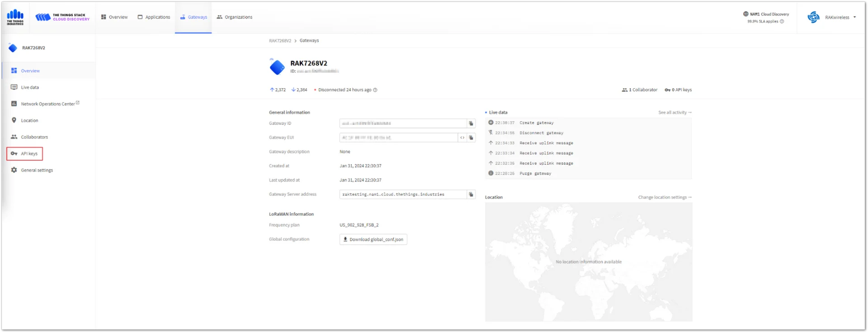
Task: Click the frequency plan value US_902_928_FSB_2
Action: pos(359,225)
